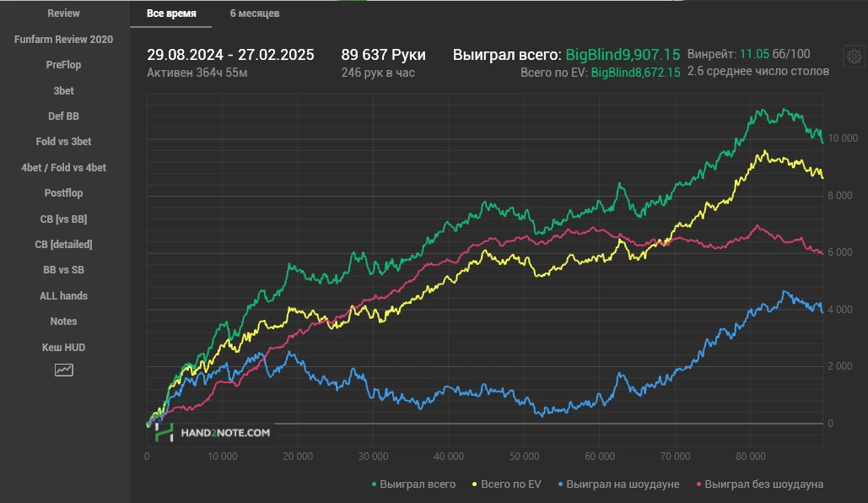
Task: Click the total winnings BigBlind9,907.15 value
Action: (x=623, y=55)
